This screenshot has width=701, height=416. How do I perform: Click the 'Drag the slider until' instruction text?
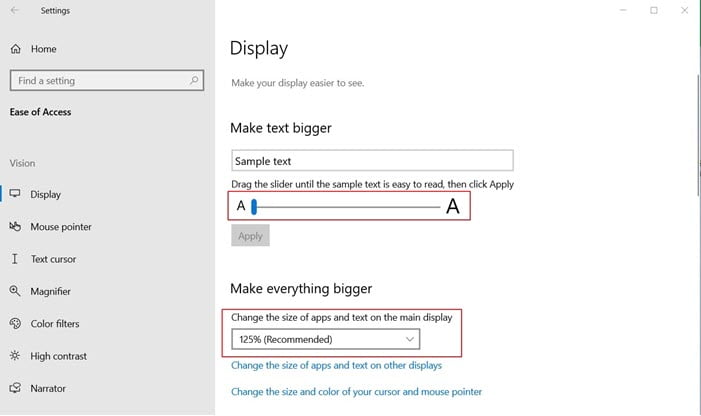(372, 184)
